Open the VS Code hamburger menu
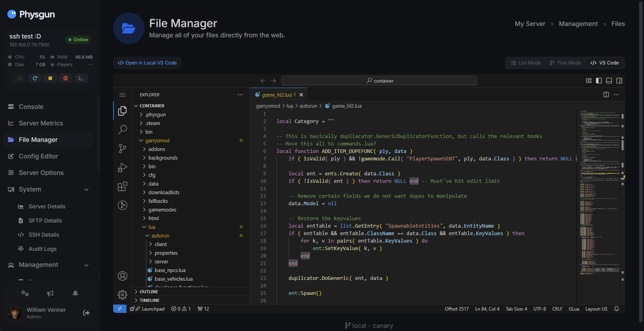The image size is (644, 331). tap(123, 95)
